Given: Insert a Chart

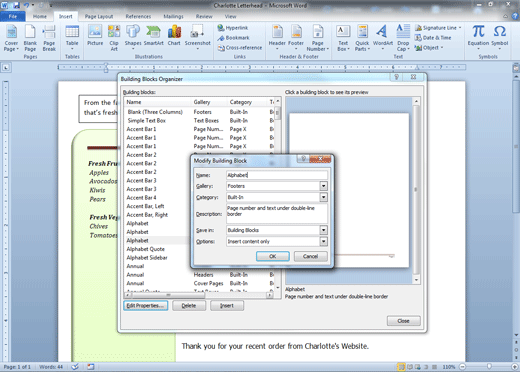Looking at the screenshot, I should tap(174, 36).
